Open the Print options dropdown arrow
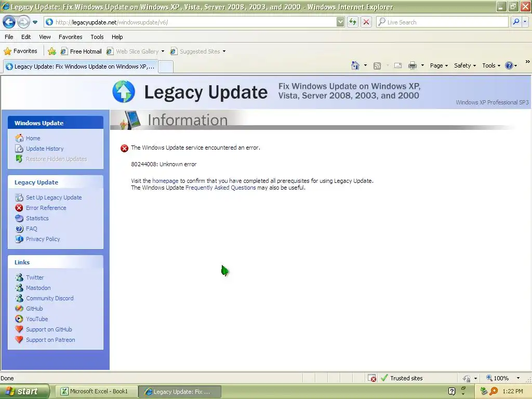532x399 pixels. pyautogui.click(x=422, y=65)
